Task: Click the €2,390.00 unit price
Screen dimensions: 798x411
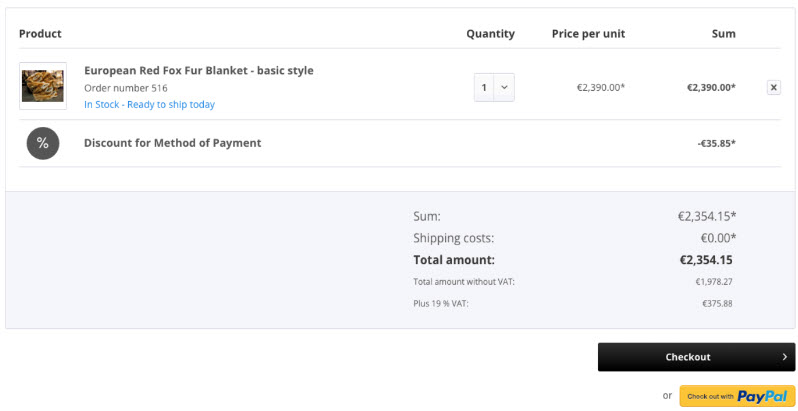Action: (600, 87)
